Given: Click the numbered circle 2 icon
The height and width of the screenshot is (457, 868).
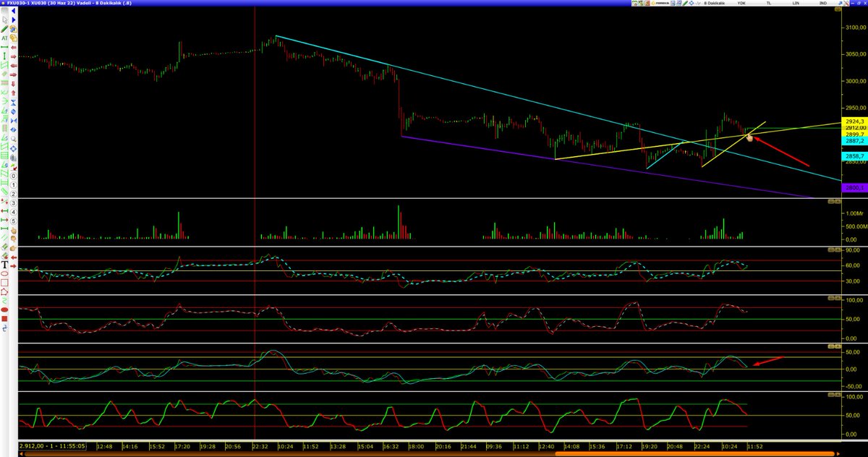Looking at the screenshot, I should [x=13, y=193].
